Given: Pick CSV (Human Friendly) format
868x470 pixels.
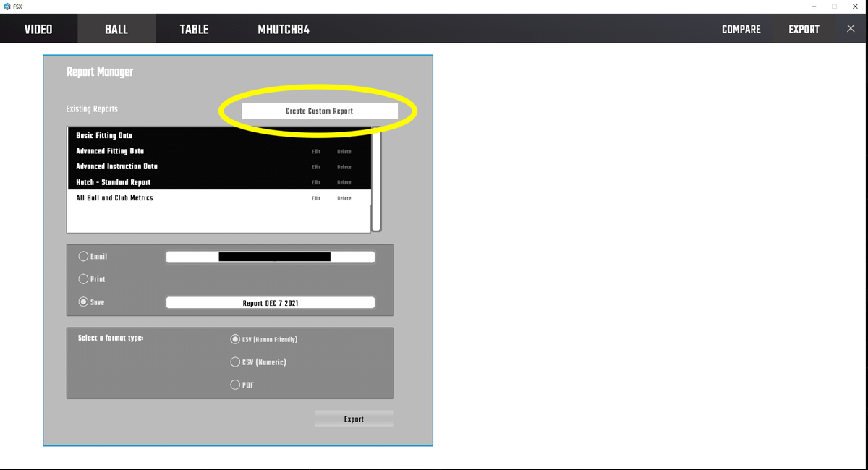Looking at the screenshot, I should pos(235,339).
